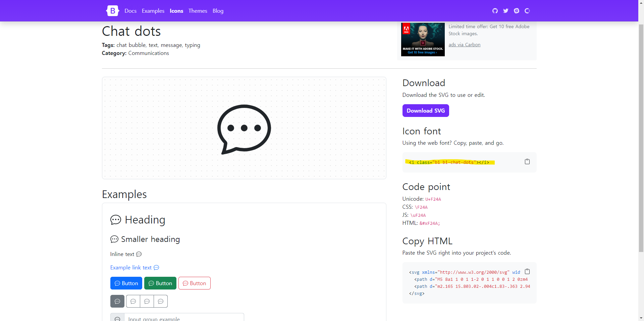Open the Slack icon in the navbar

click(x=516, y=10)
